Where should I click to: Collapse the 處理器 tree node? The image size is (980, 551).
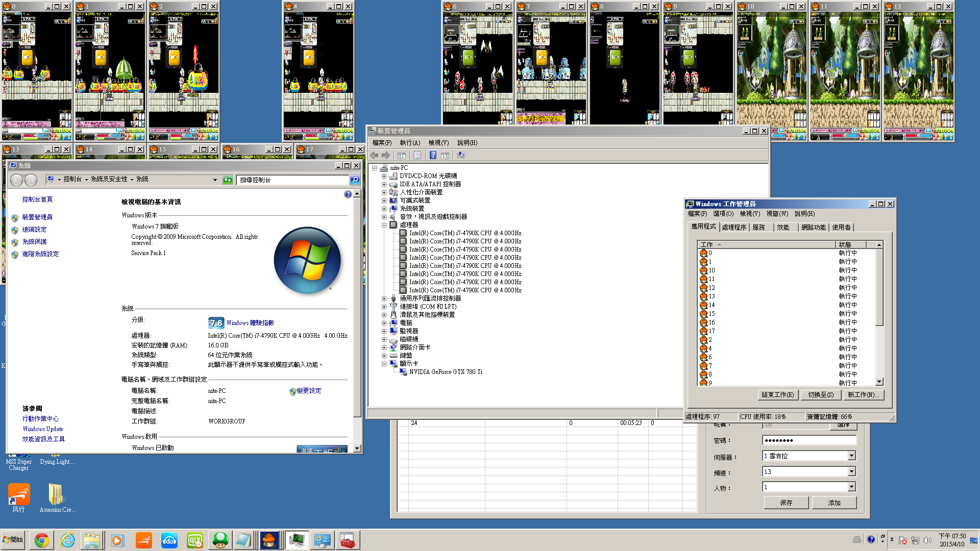(384, 225)
